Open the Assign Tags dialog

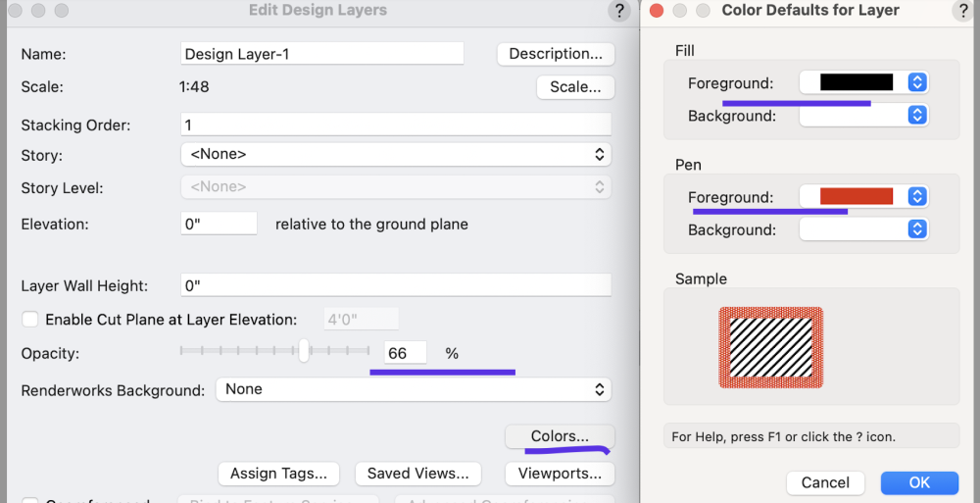pyautogui.click(x=278, y=474)
